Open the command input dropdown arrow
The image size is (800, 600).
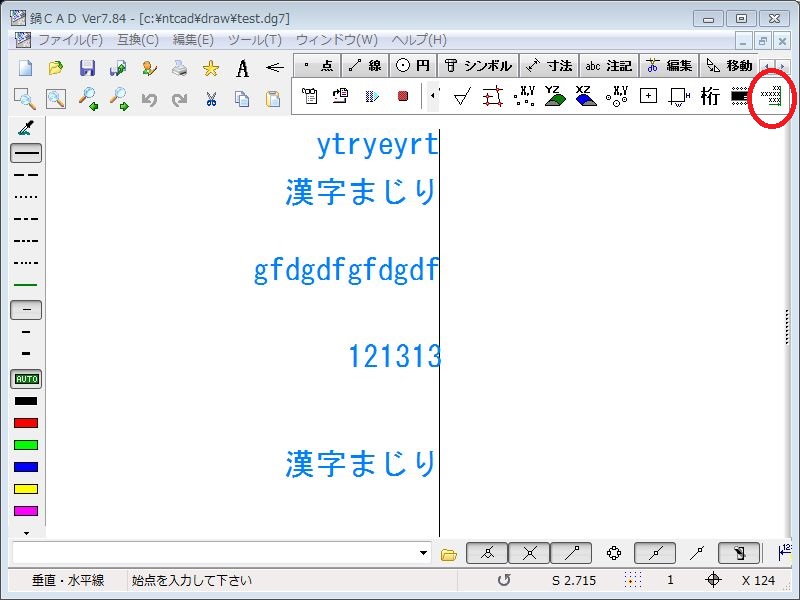423,553
